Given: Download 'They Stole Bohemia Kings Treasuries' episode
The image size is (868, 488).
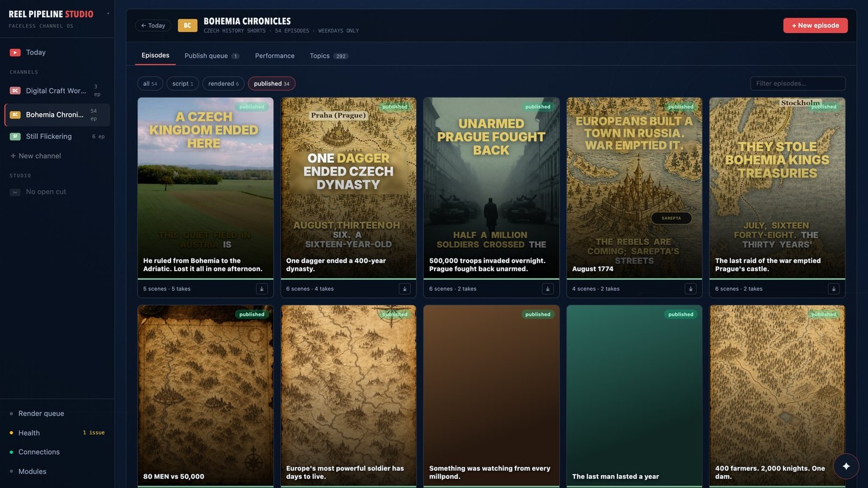Looking at the screenshot, I should pyautogui.click(x=834, y=289).
